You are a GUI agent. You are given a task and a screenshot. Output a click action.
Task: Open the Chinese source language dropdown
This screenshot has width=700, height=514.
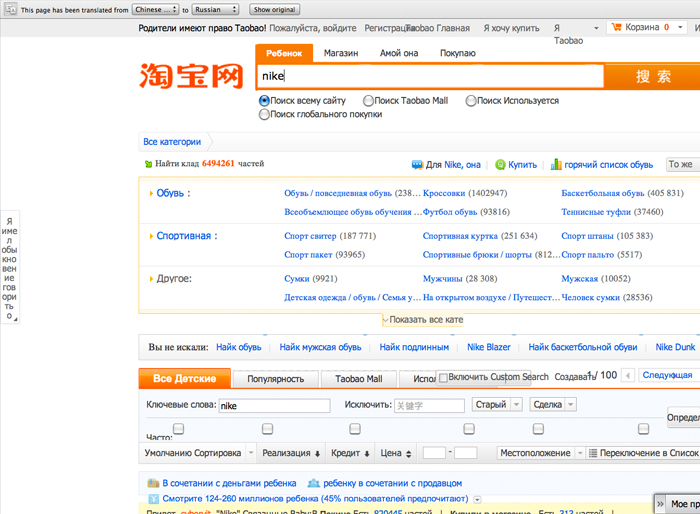click(x=155, y=9)
